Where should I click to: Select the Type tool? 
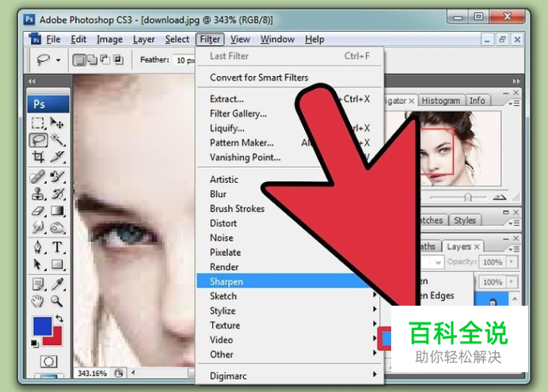(57, 247)
